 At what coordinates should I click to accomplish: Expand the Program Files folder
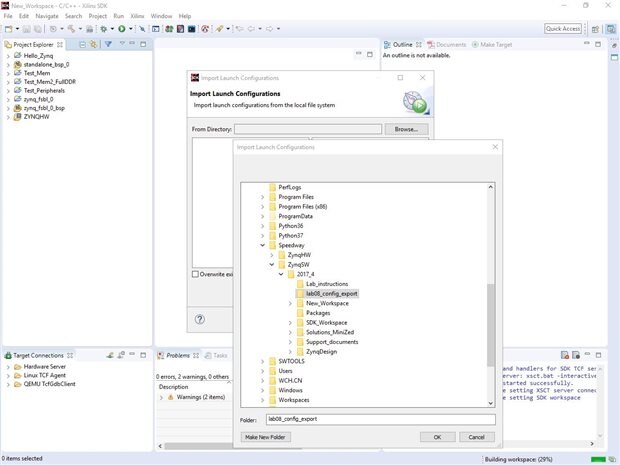tap(263, 197)
